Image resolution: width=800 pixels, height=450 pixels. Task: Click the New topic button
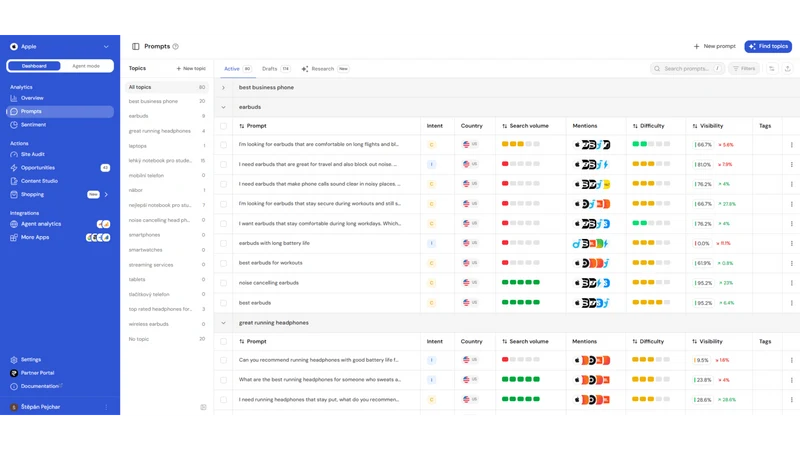tap(191, 68)
